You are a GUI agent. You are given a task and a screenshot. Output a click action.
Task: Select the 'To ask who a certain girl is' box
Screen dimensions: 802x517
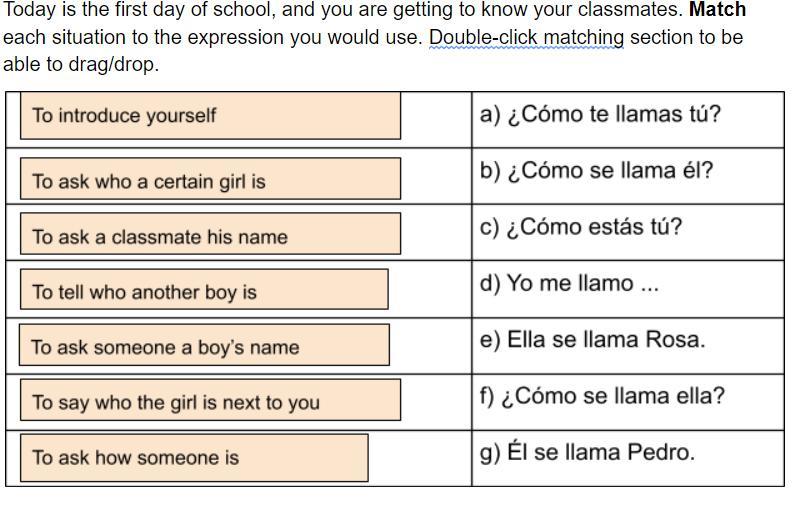point(210,178)
